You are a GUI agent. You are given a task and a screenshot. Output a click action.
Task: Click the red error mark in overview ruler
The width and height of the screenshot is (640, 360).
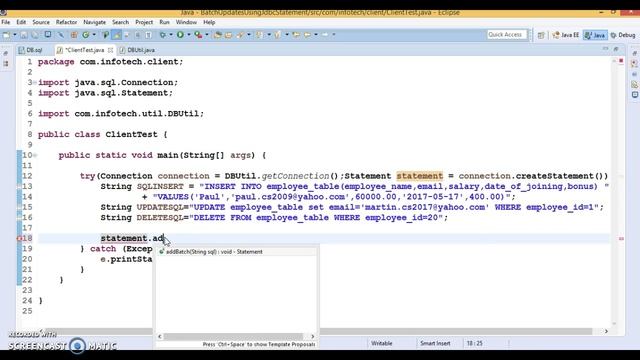coord(621,238)
